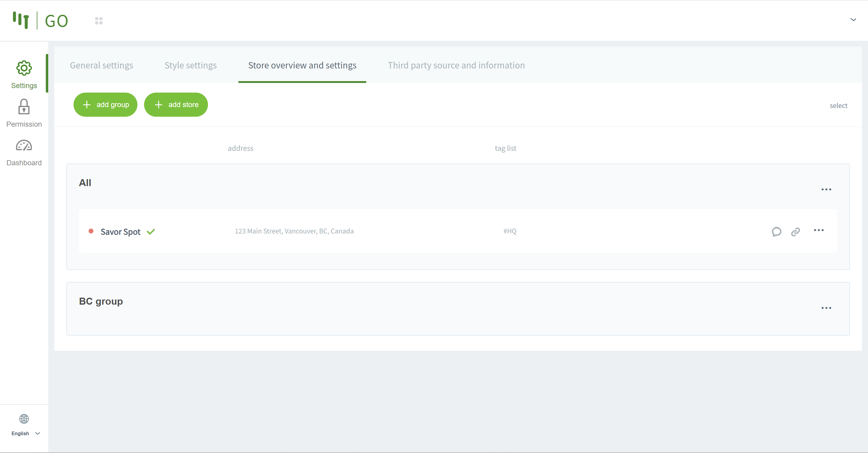
Task: Open Dashboard gauge icon in the sidebar
Action: 24,146
